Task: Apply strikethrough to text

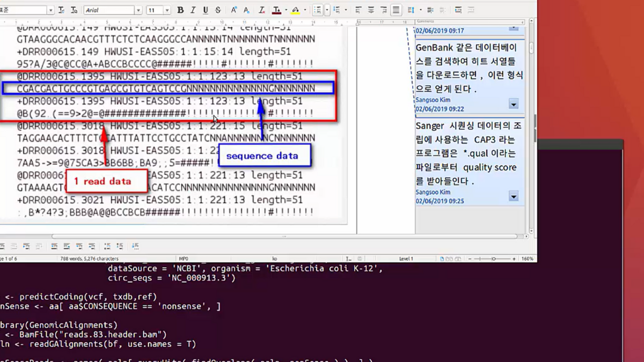Action: tap(218, 10)
